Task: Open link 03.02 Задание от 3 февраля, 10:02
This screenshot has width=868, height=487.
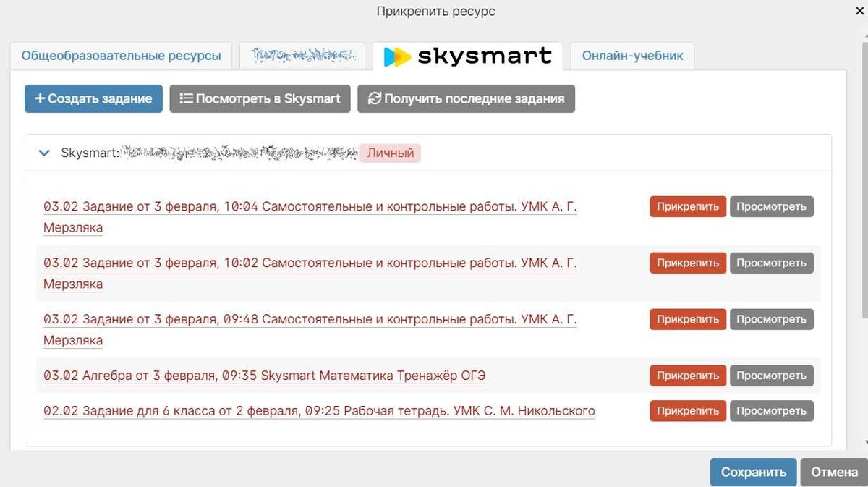Action: click(x=310, y=274)
